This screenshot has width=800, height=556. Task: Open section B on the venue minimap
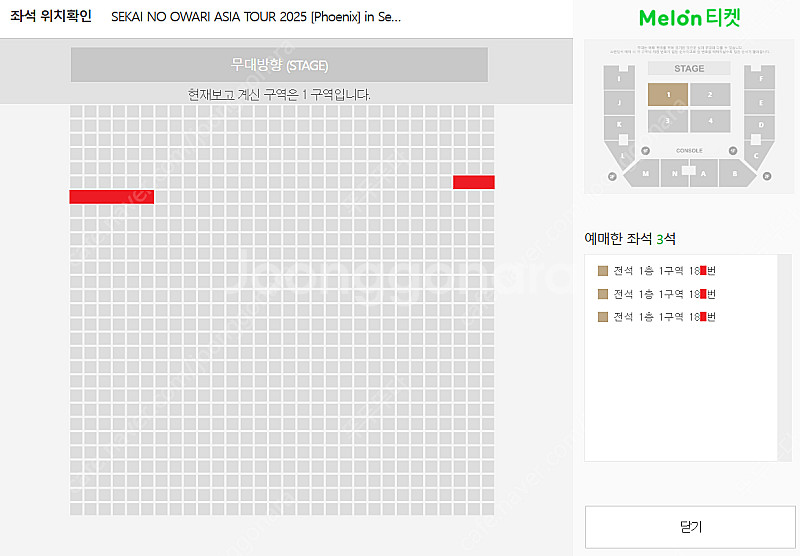tap(735, 173)
